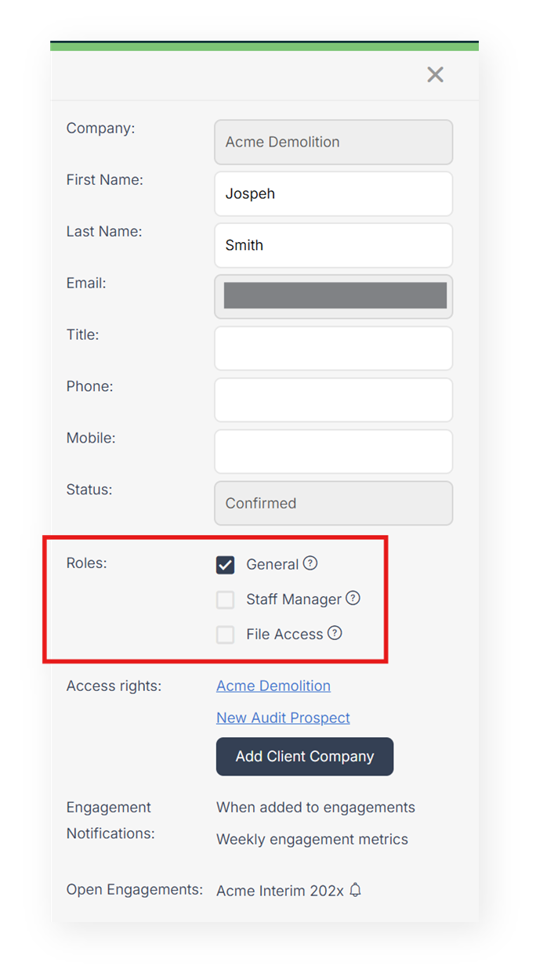Enable the Staff Manager role
The height and width of the screenshot is (980, 536).
point(225,599)
